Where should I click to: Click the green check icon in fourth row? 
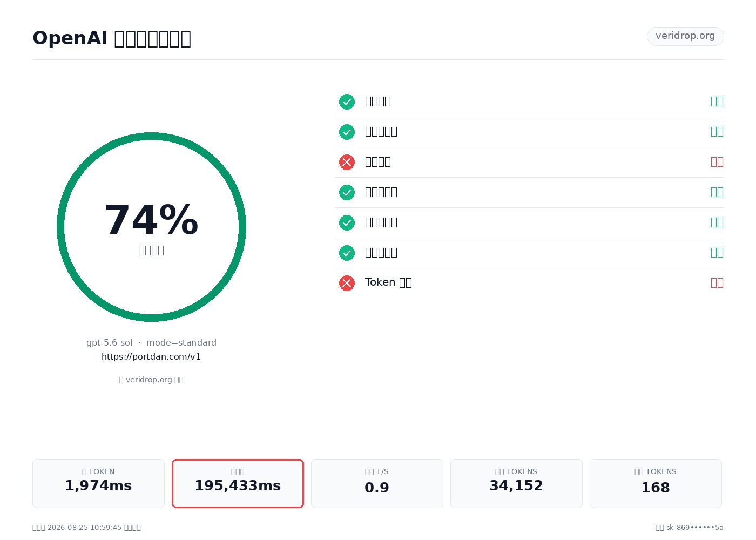pos(347,192)
